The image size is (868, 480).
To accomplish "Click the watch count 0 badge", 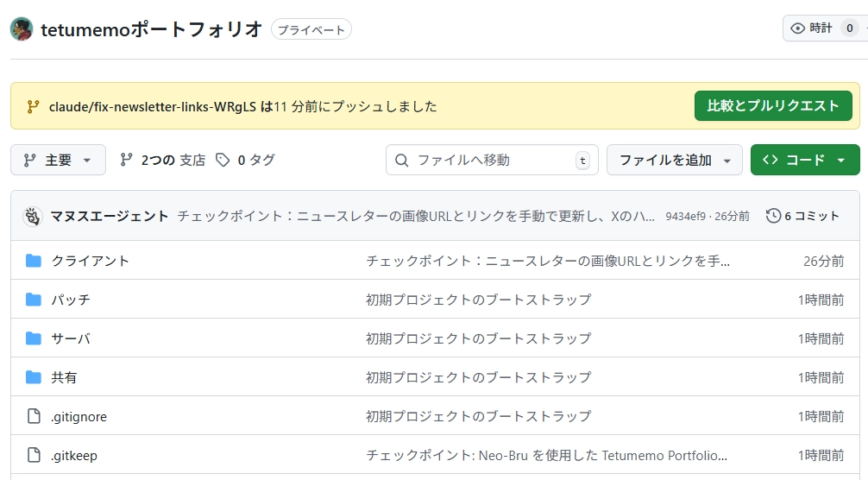I will click(849, 28).
